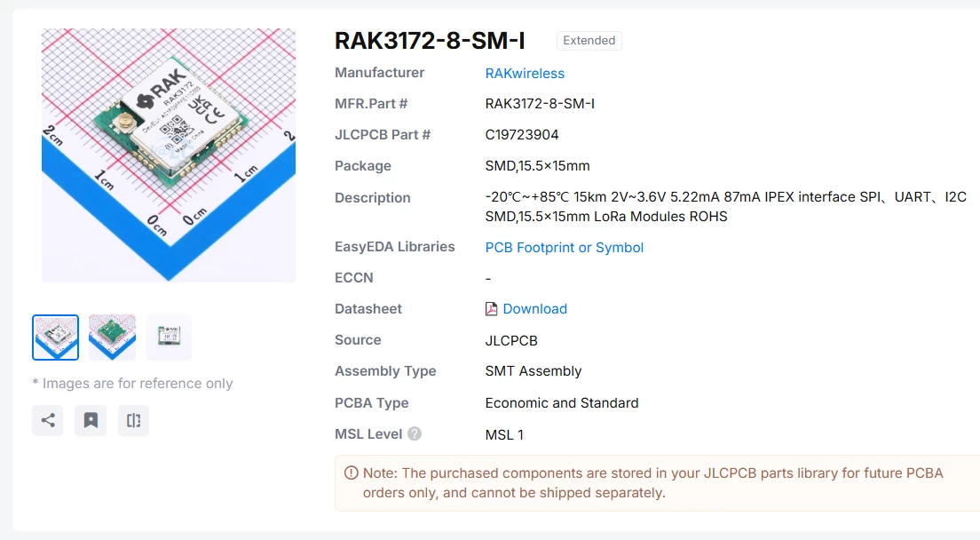This screenshot has height=540, width=980.
Task: Select the third small module thumbnail
Action: (169, 337)
